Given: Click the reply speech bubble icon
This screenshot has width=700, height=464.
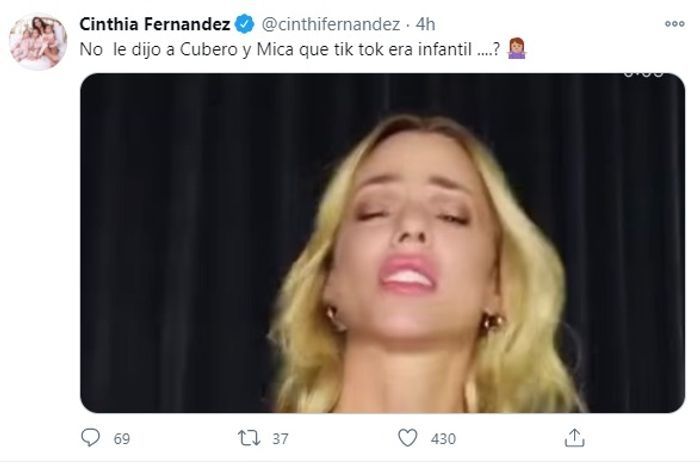Looking at the screenshot, I should click(90, 438).
